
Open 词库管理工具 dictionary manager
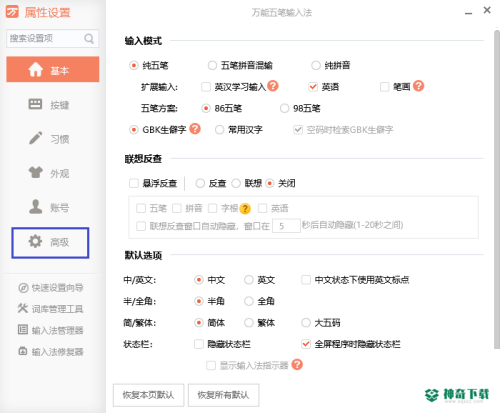[51, 309]
